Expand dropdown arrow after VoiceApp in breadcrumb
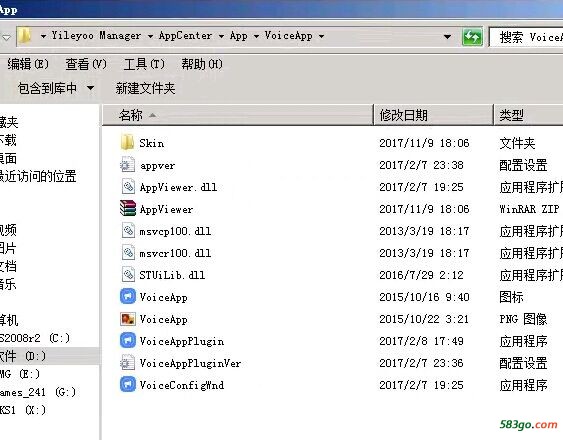The image size is (563, 440). pos(321,36)
